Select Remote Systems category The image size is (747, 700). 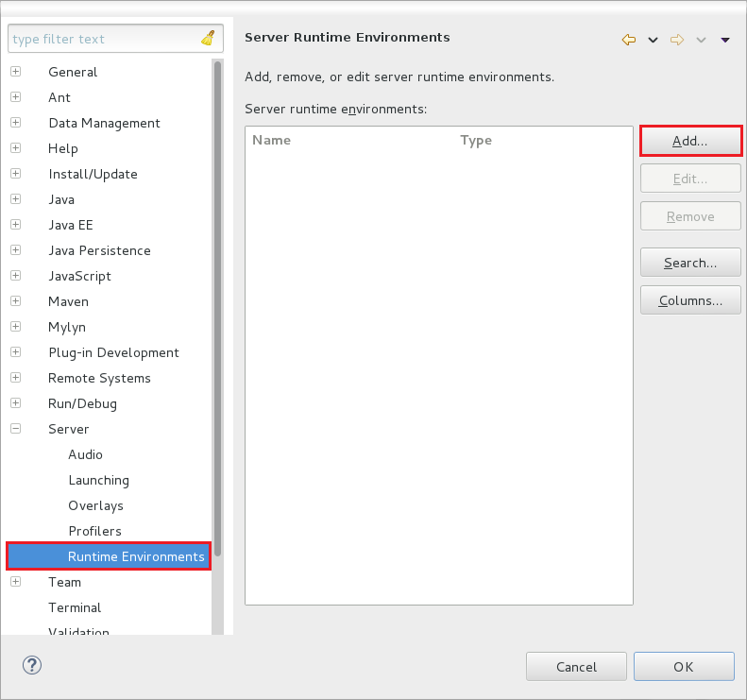(99, 378)
